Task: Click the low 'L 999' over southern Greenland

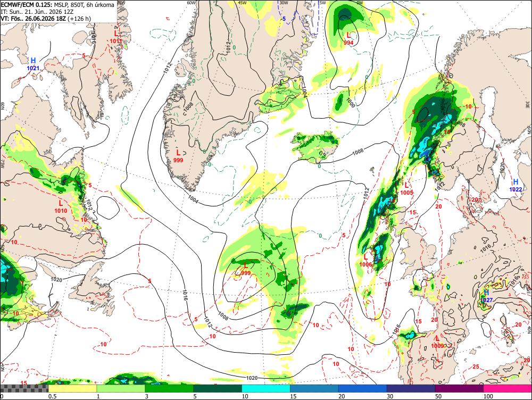Action: point(178,156)
